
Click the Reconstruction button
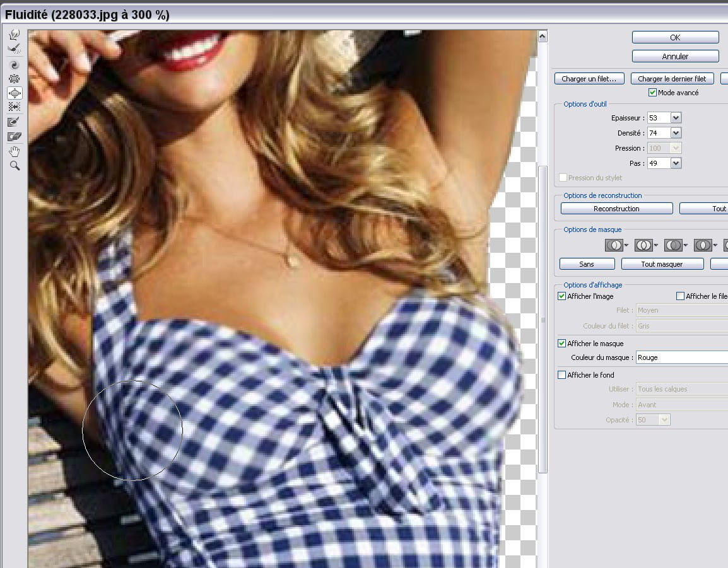(x=616, y=209)
